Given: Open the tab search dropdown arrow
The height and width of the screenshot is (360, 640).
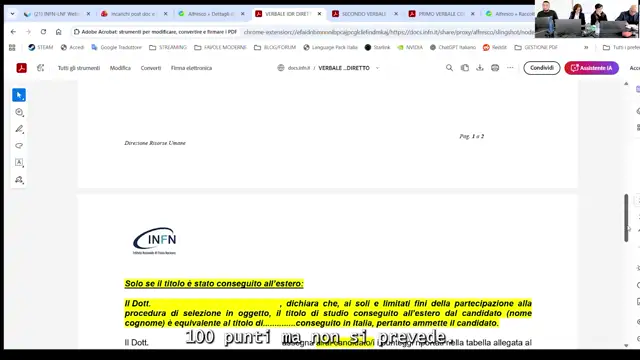Looking at the screenshot, I should [x=12, y=14].
